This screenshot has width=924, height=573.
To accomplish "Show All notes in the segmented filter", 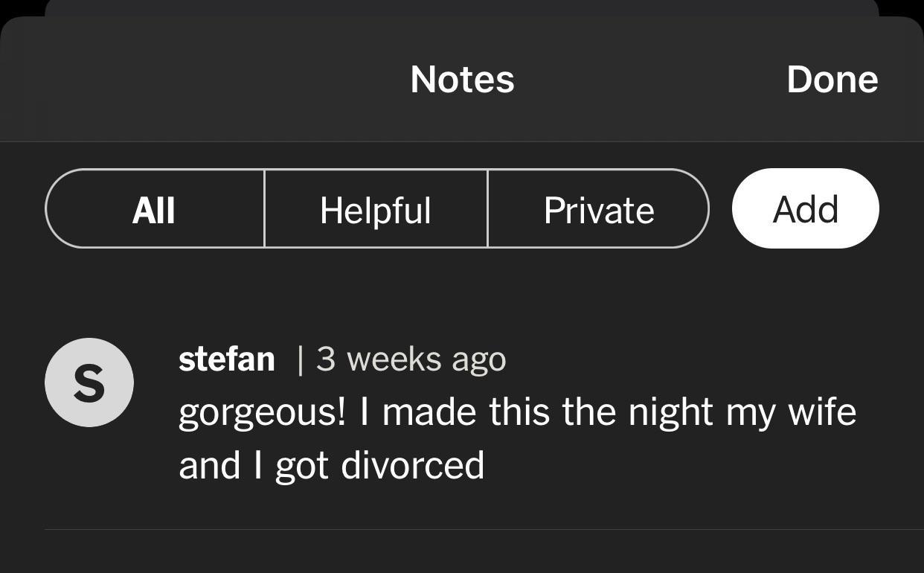I will tap(155, 208).
